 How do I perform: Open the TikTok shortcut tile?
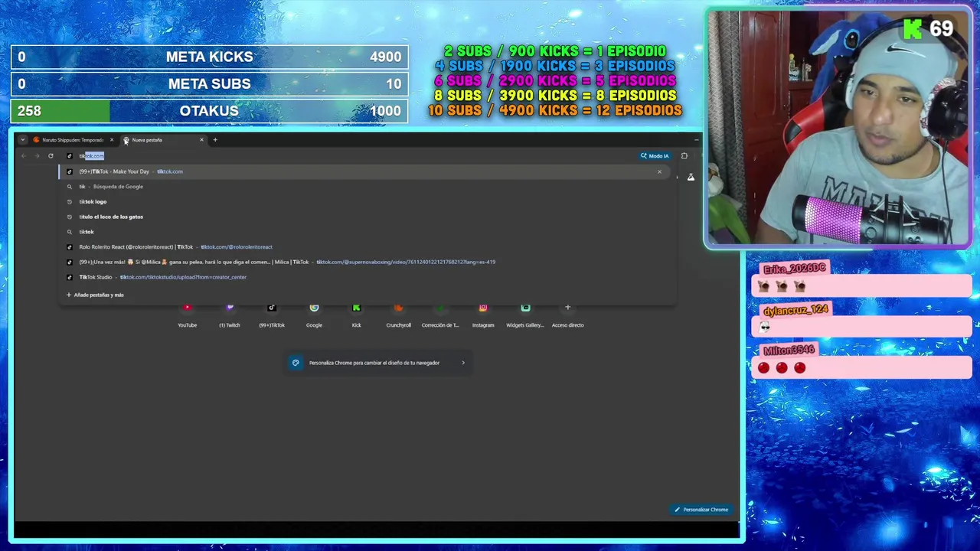(272, 315)
